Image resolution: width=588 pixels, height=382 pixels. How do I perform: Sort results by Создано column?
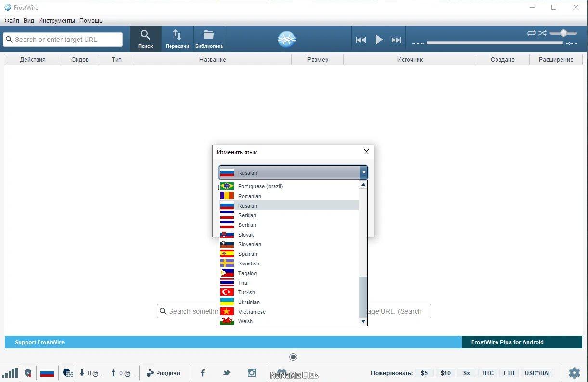[x=503, y=60]
